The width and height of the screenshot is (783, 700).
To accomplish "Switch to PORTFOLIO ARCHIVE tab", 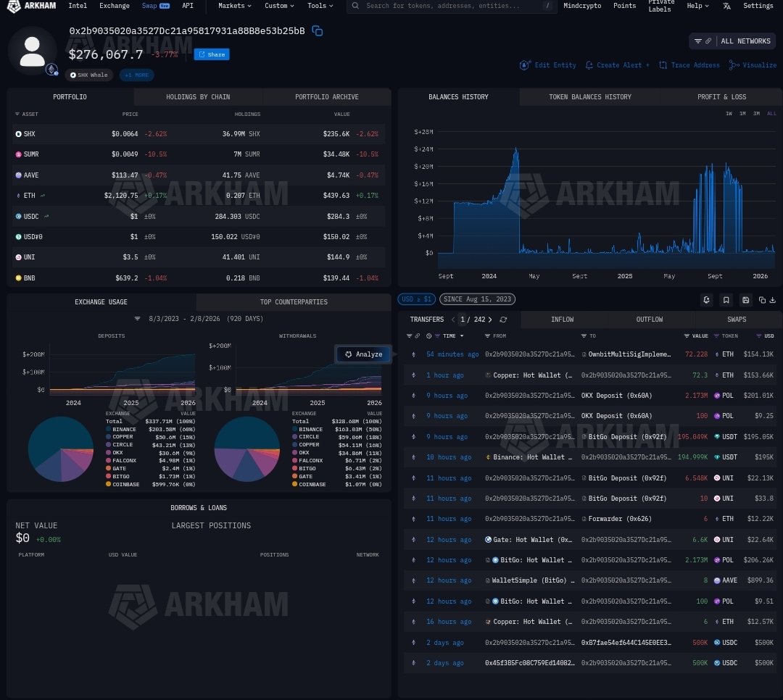I will click(x=326, y=97).
